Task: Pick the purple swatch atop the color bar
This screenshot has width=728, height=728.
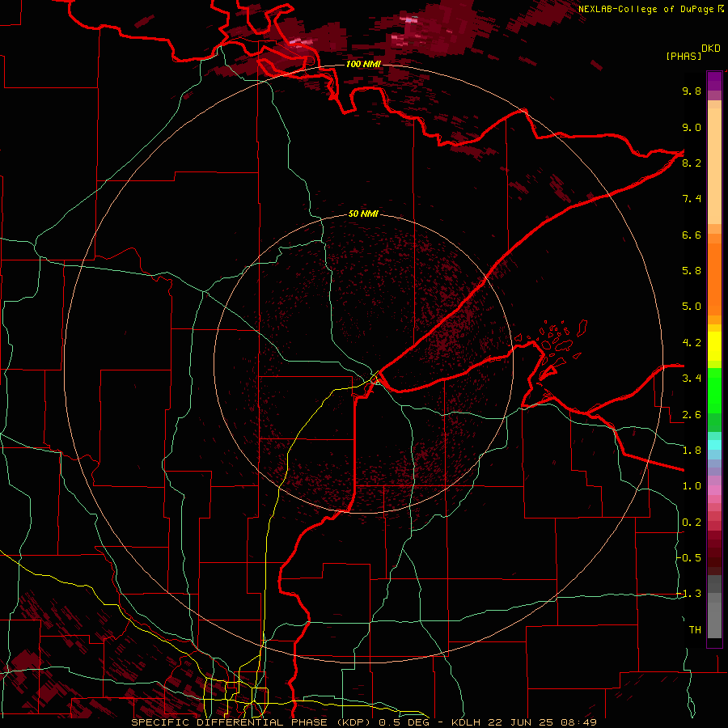Action: coord(714,81)
